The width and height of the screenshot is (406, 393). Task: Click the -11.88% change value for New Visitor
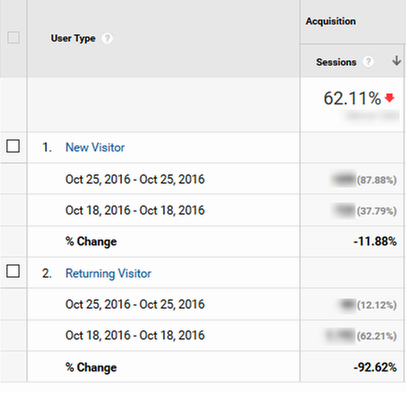point(375,241)
